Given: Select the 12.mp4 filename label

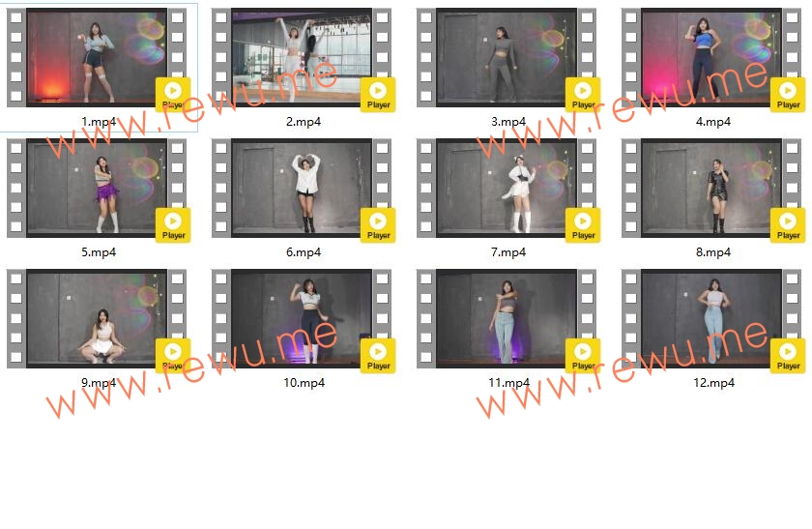Looking at the screenshot, I should coord(713,383).
